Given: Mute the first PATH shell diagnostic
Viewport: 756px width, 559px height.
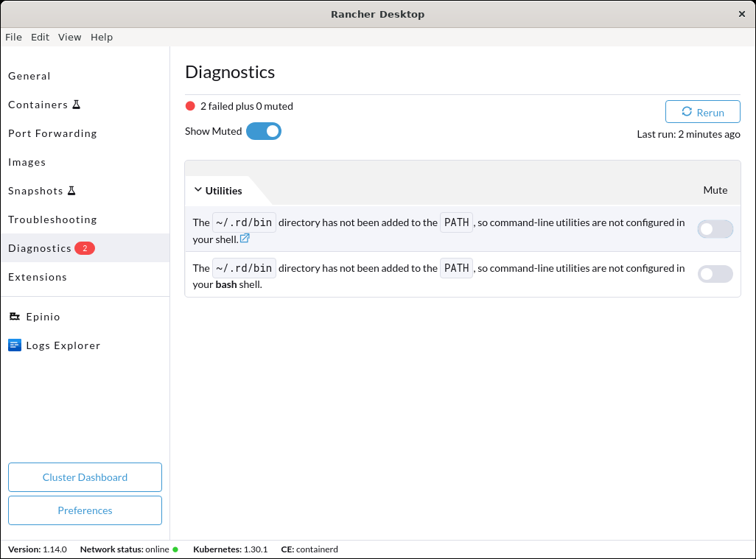Looking at the screenshot, I should [x=715, y=229].
